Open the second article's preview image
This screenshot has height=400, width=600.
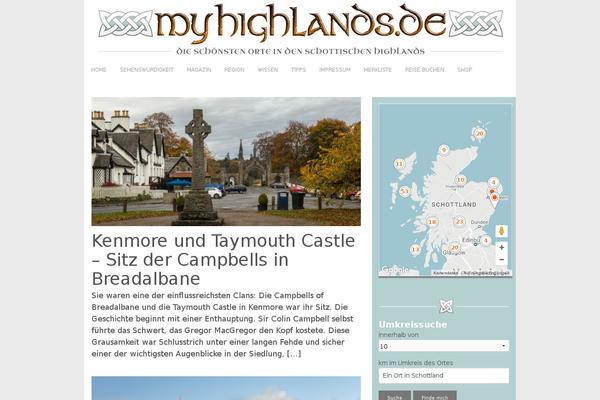point(226,388)
